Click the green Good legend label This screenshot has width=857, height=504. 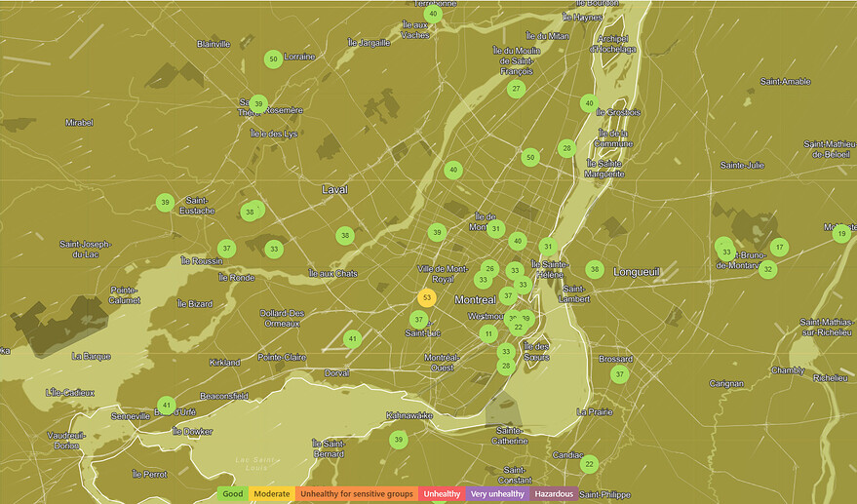(x=232, y=494)
